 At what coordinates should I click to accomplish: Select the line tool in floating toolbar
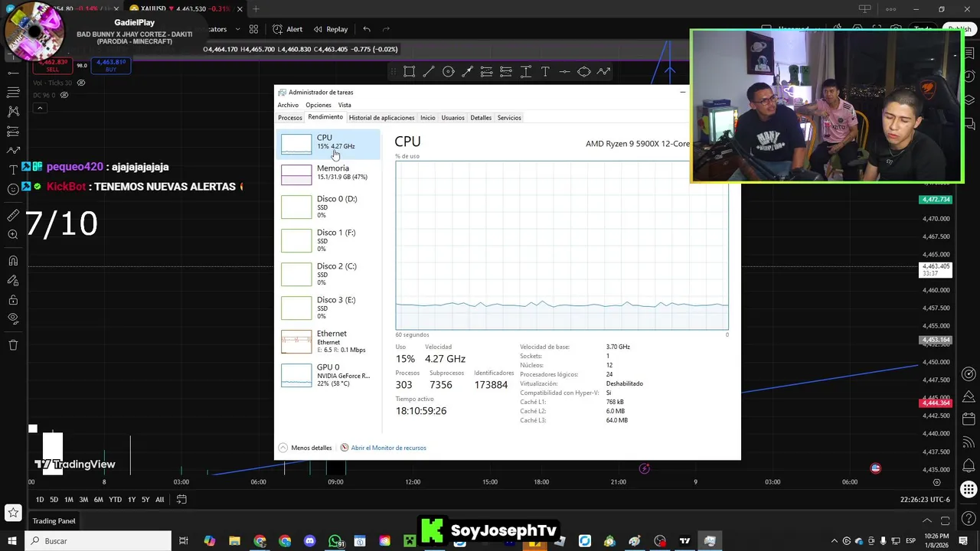pos(429,71)
